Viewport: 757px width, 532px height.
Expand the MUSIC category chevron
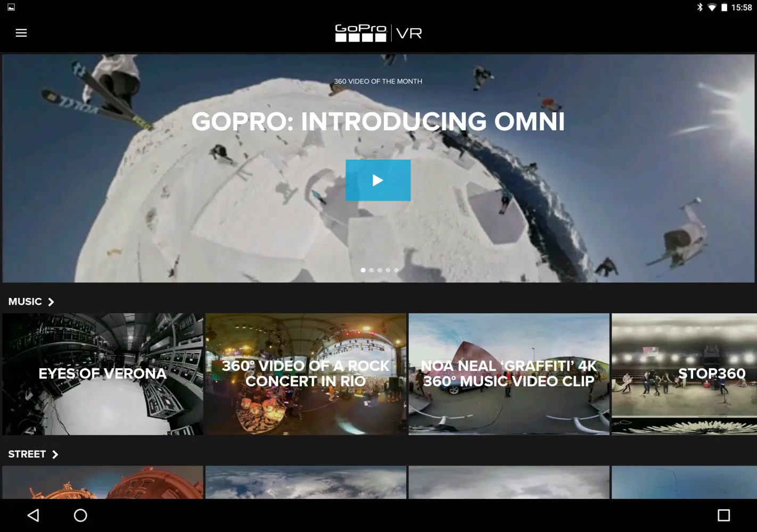tap(51, 302)
